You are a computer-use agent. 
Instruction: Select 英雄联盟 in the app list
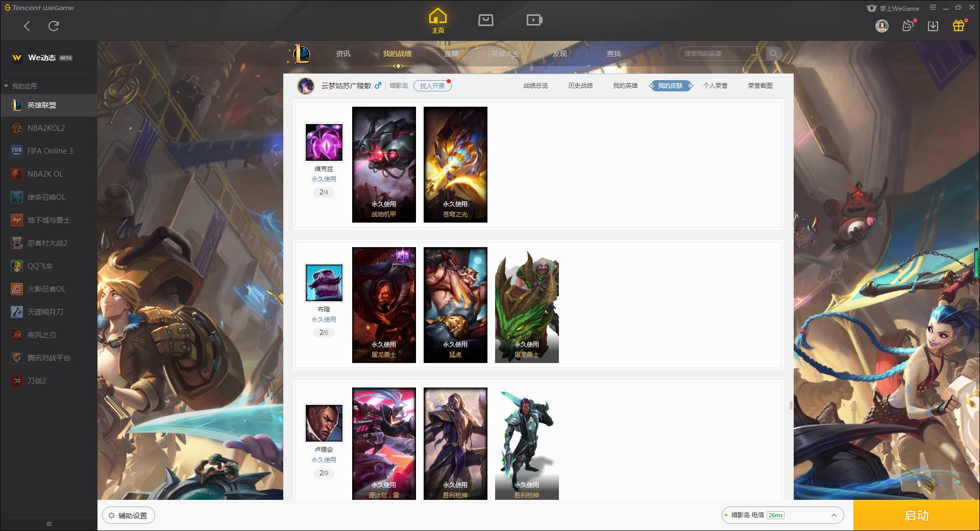click(x=48, y=105)
